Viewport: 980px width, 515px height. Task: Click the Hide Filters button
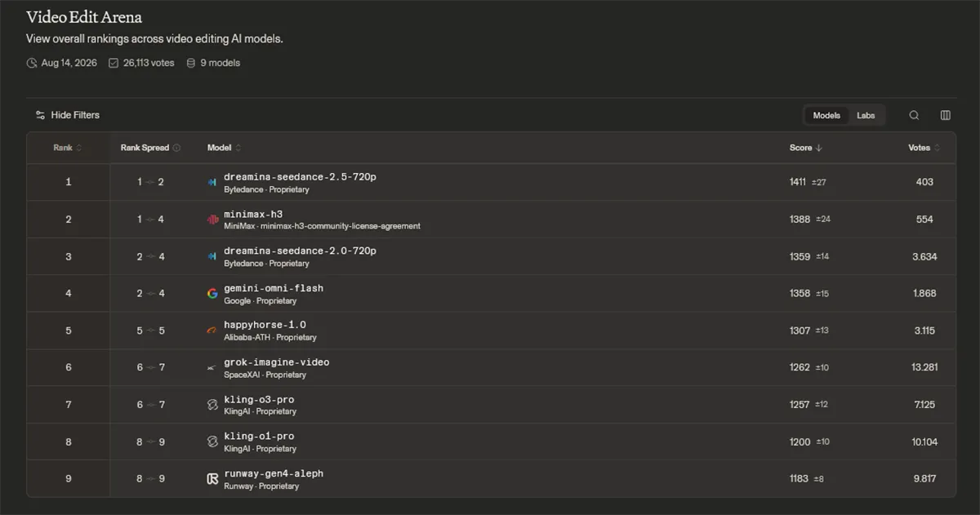[67, 115]
